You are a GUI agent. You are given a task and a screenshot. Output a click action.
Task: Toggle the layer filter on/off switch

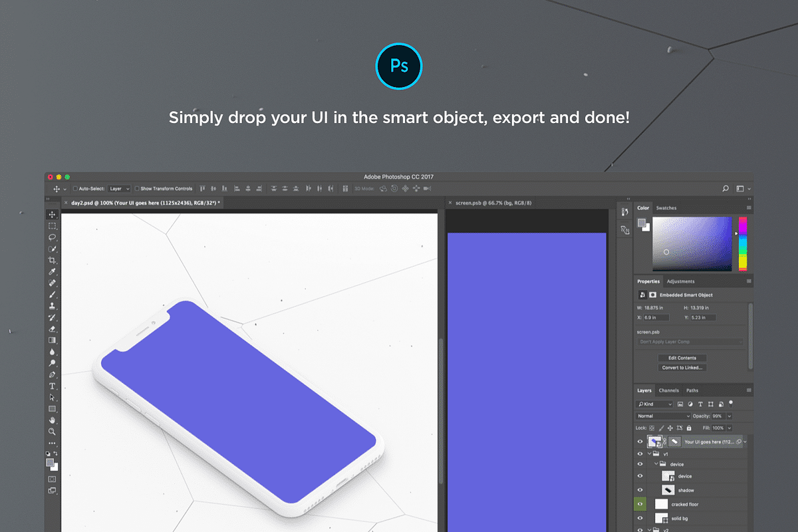click(x=731, y=403)
